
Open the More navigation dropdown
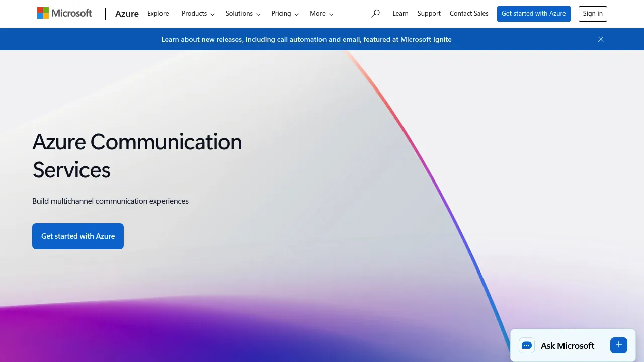tap(321, 14)
